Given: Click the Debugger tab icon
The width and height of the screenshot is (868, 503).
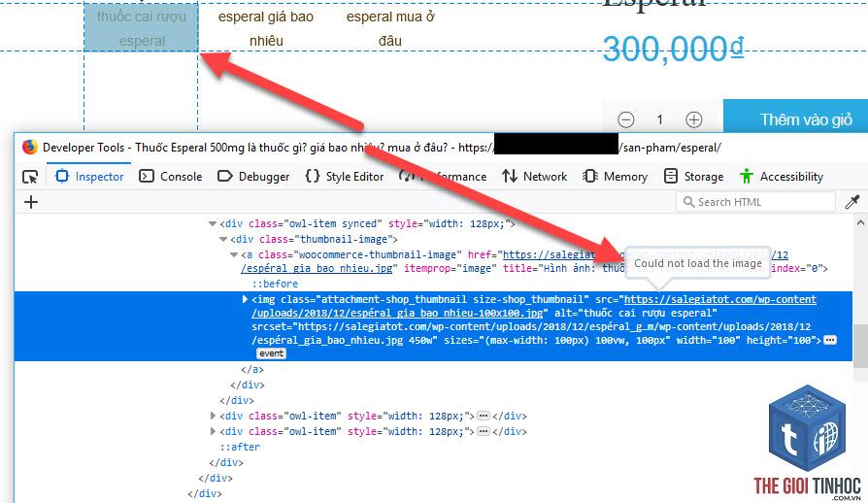Looking at the screenshot, I should click(x=224, y=176).
